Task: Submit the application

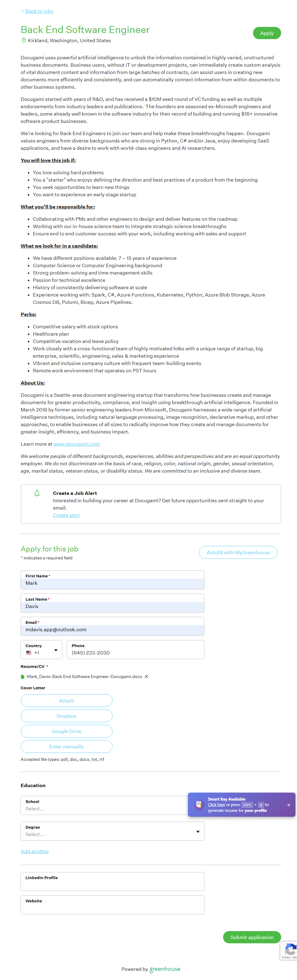Action: tap(252, 937)
